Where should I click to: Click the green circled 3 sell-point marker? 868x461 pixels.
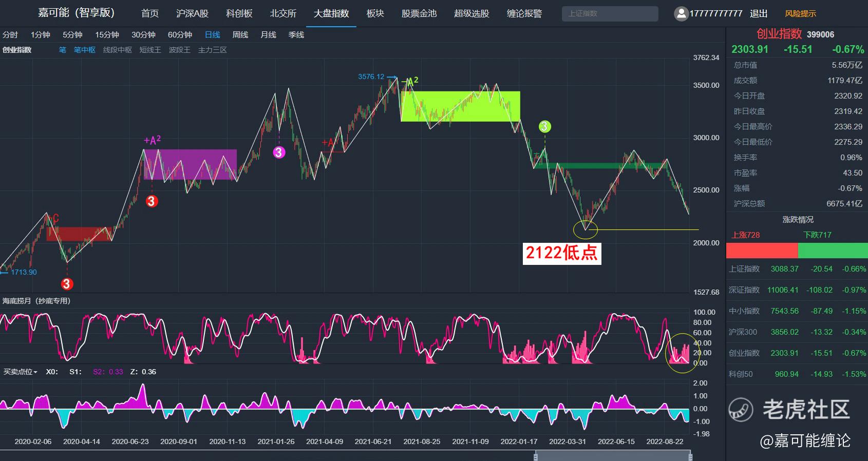pos(544,126)
